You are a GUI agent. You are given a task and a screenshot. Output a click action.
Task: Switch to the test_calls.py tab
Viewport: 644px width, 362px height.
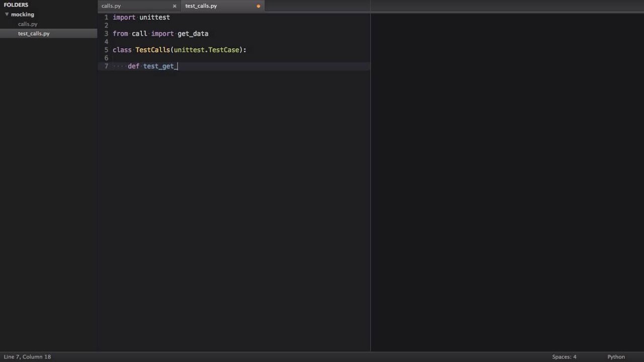201,6
